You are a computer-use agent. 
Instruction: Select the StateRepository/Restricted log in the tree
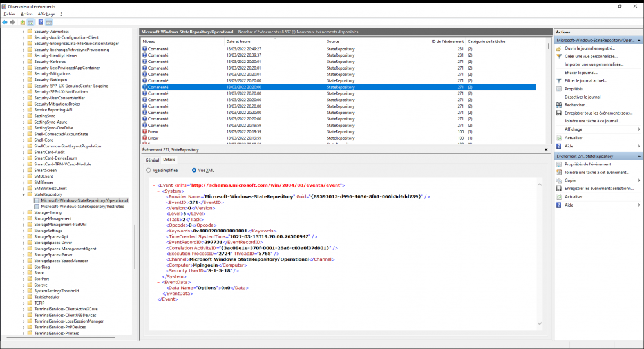(x=82, y=207)
